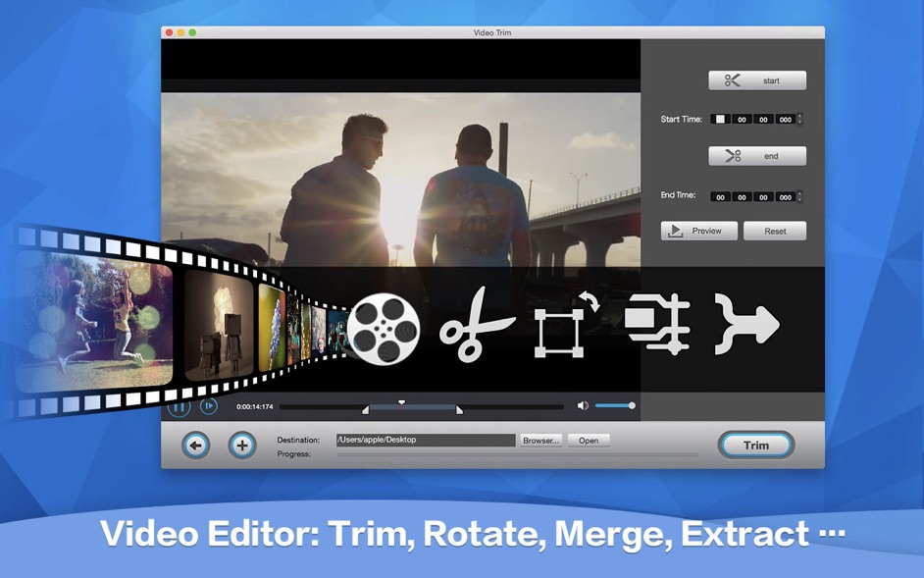Mute audio with the speaker icon
Image resolution: width=924 pixels, height=578 pixels.
583,405
